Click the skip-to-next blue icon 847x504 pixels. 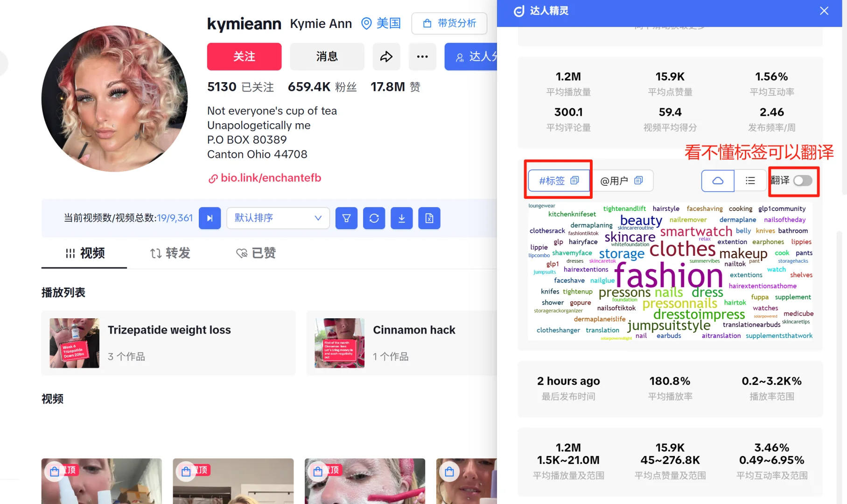click(210, 218)
